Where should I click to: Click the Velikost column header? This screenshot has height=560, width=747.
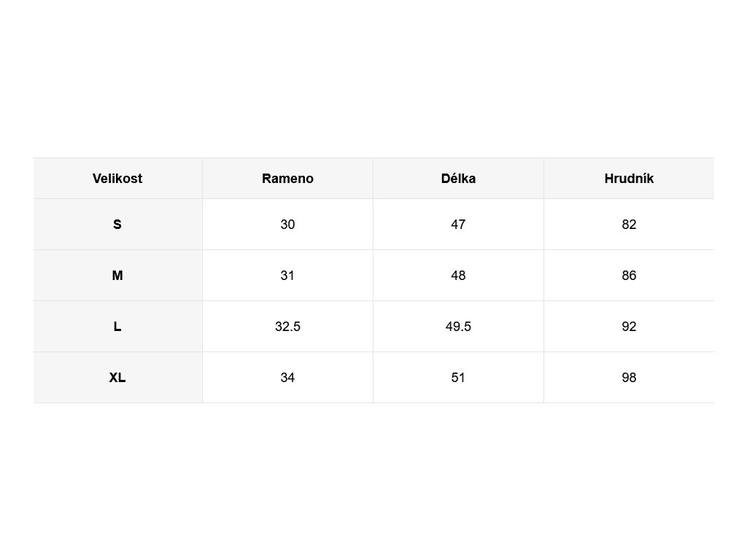117,179
